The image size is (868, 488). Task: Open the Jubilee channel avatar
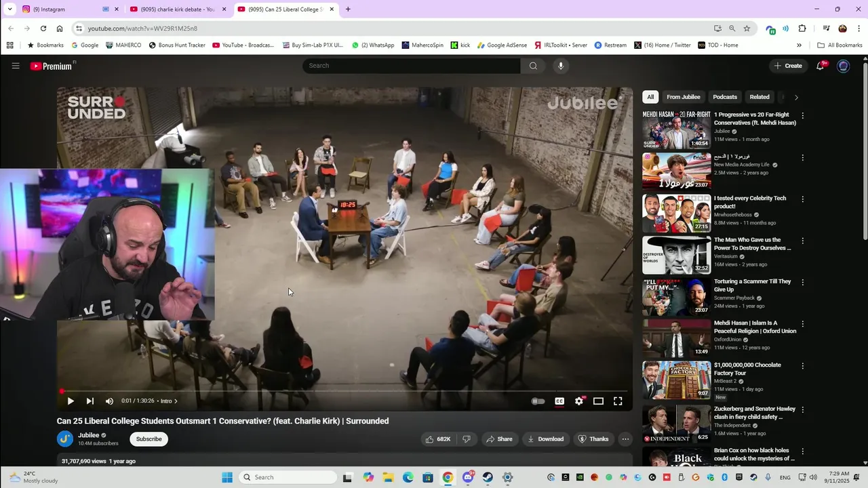[x=65, y=439]
